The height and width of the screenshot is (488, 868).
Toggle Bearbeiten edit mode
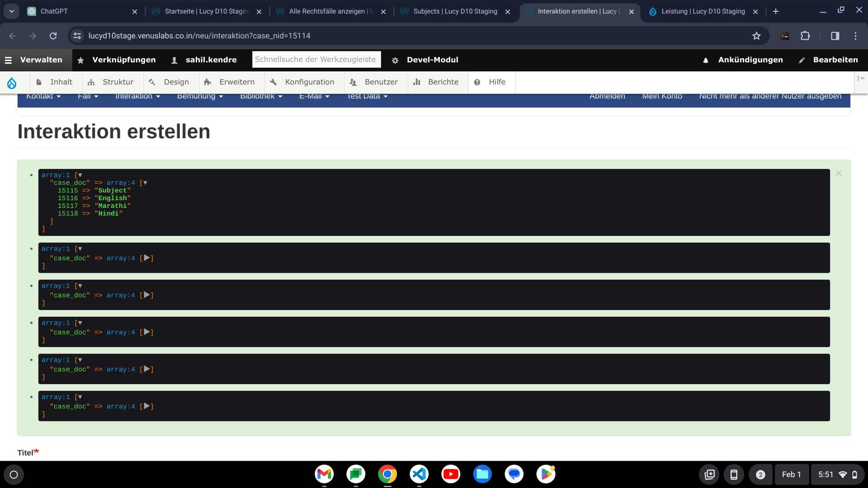(829, 60)
